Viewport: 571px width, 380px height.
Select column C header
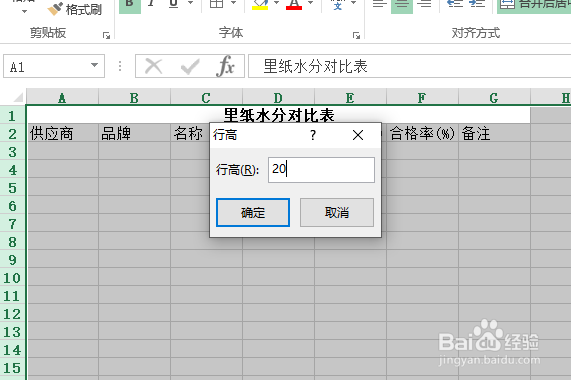pos(206,98)
